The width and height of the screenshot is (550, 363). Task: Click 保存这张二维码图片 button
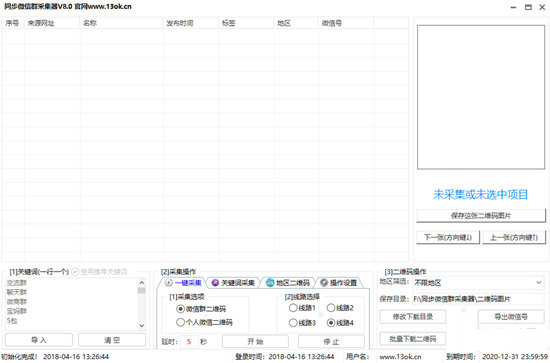[481, 216]
